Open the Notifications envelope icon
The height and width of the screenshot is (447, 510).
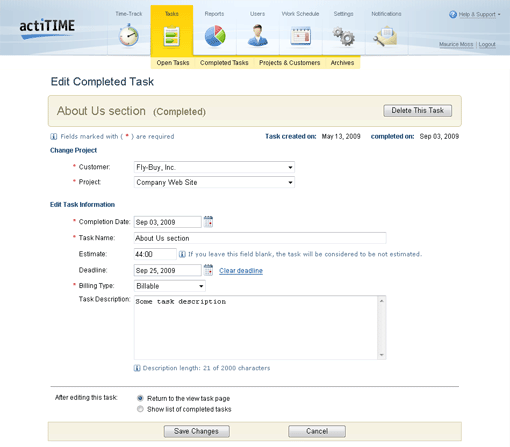tap(385, 36)
